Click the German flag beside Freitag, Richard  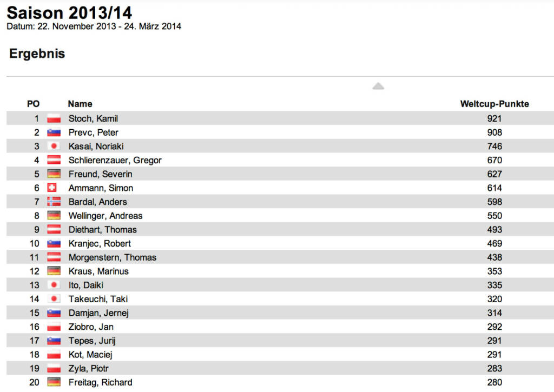54,382
